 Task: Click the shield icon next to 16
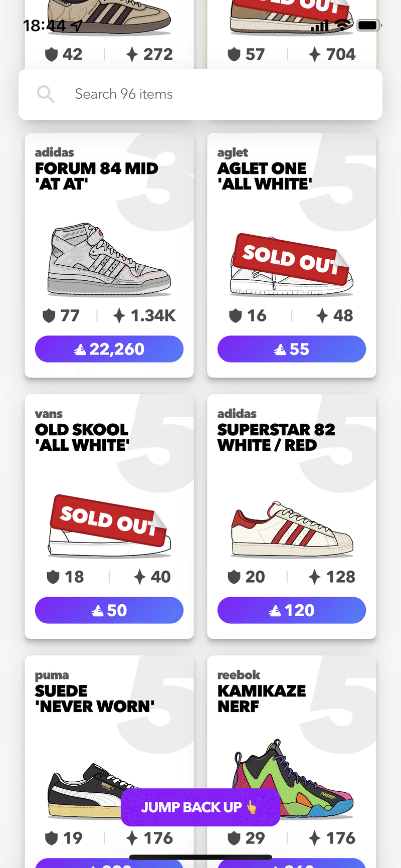[235, 316]
